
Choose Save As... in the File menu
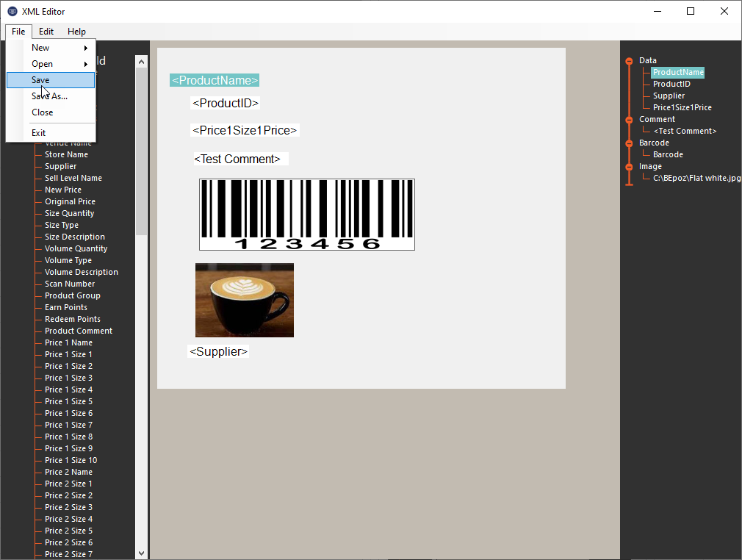click(x=51, y=96)
